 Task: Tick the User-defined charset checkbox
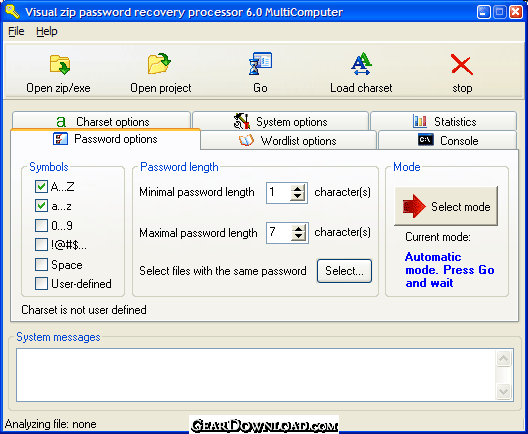pos(41,283)
